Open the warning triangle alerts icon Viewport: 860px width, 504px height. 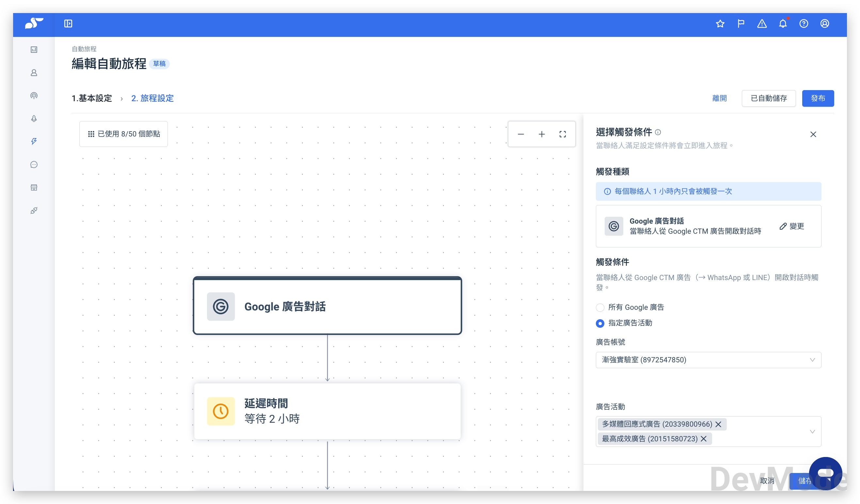tap(762, 24)
